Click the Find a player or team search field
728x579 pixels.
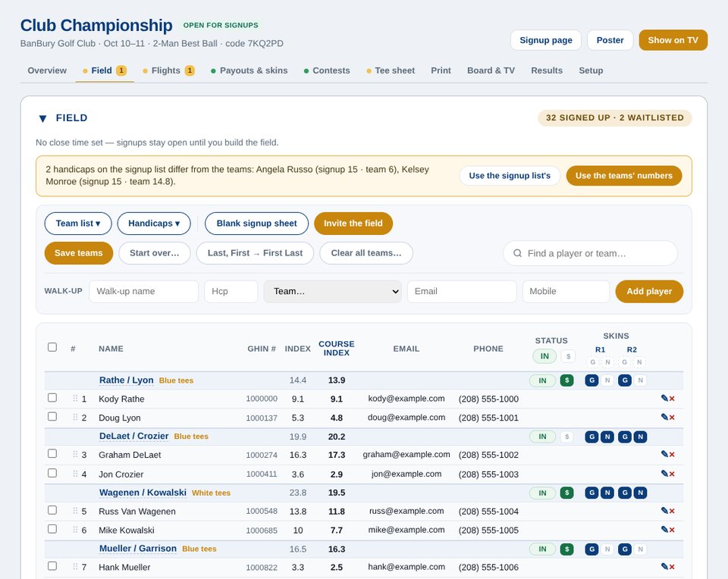pyautogui.click(x=590, y=253)
